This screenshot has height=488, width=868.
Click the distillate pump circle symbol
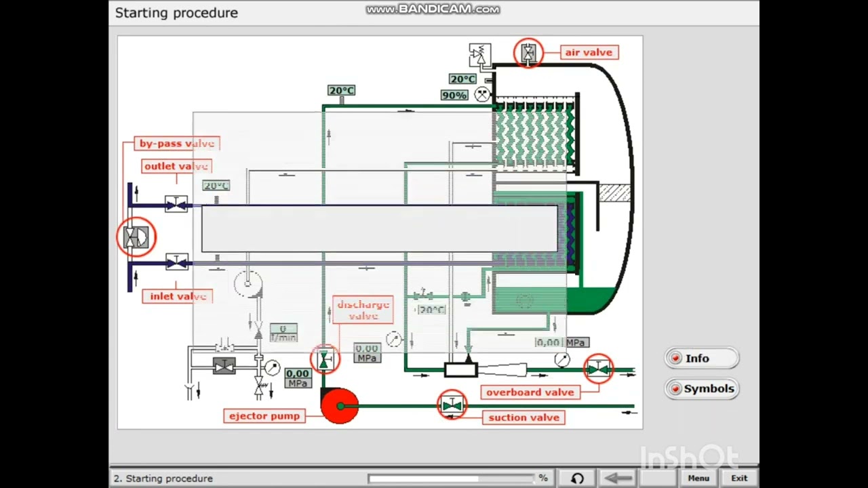click(247, 283)
